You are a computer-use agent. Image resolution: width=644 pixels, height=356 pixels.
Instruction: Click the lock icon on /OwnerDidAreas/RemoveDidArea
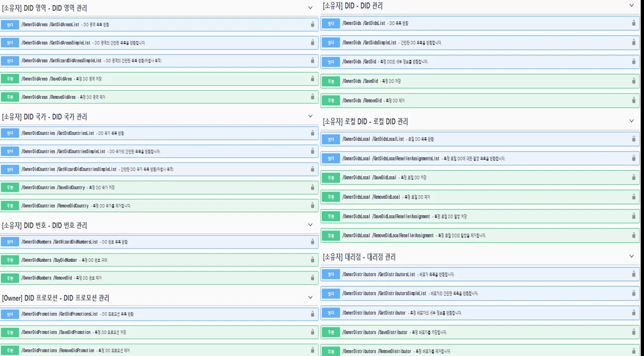pyautogui.click(x=312, y=97)
